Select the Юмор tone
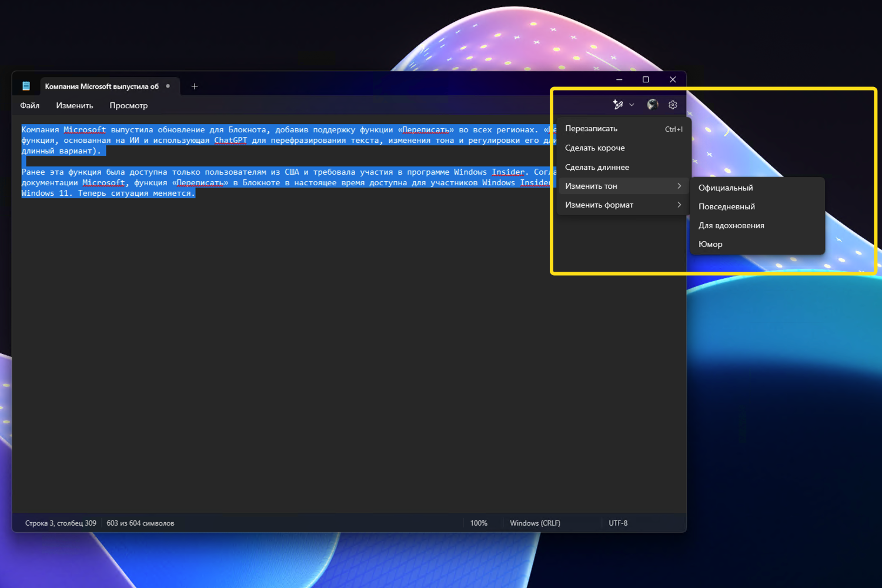This screenshot has width=882, height=588. coord(757,245)
